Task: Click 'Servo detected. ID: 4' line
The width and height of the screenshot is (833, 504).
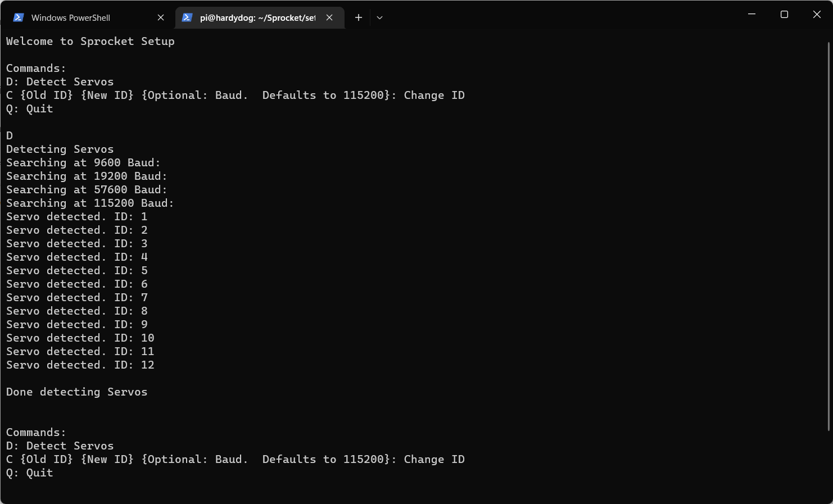Action: click(77, 257)
